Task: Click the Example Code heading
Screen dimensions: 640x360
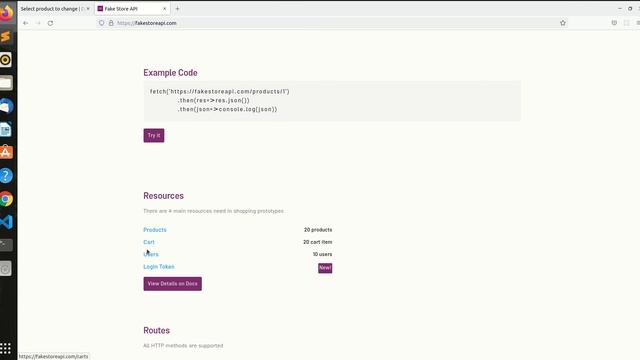Action: click(170, 73)
